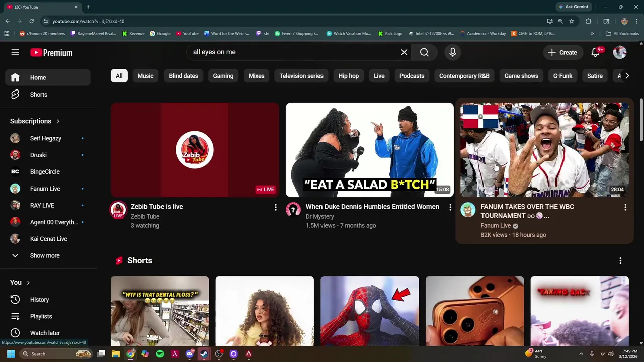Open Steam from the taskbar
Viewport: 644px width, 362px height.
pyautogui.click(x=204, y=354)
